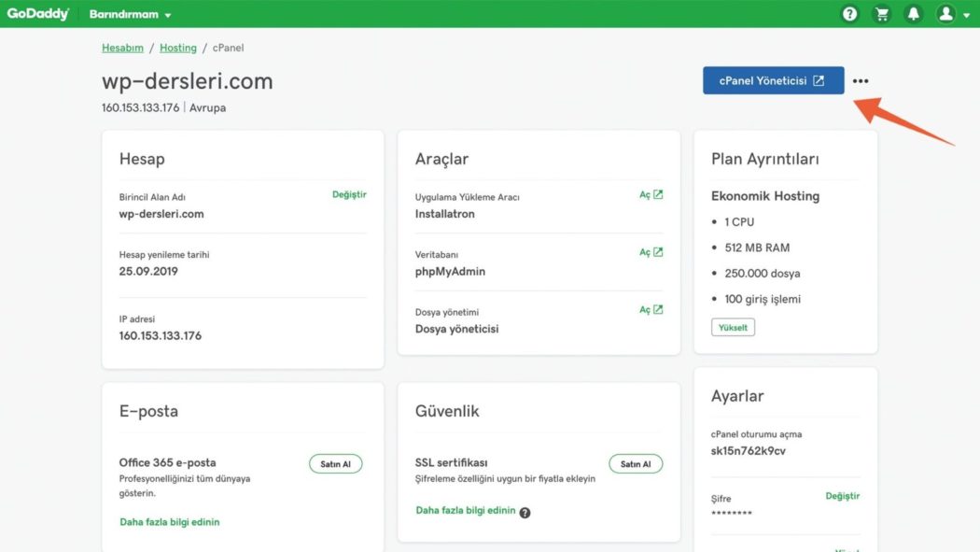The height and width of the screenshot is (552, 980).
Task: Click the Office 365 e-posta title
Action: click(x=167, y=462)
